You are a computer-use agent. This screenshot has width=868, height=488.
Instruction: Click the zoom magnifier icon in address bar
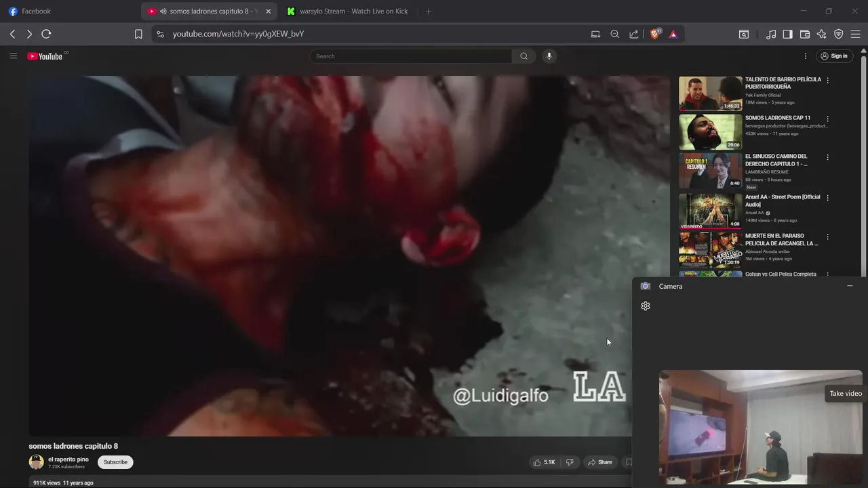pos(614,34)
